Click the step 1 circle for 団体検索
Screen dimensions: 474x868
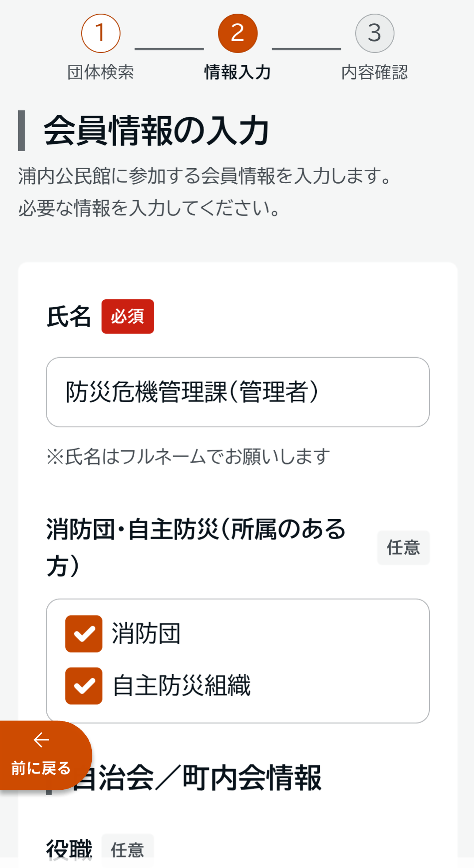click(101, 33)
